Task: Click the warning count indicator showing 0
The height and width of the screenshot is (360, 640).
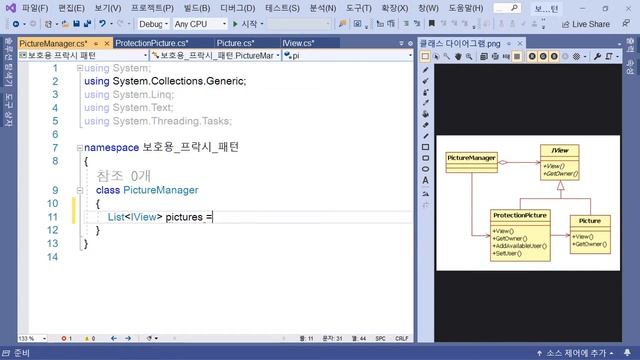Action: [x=89, y=338]
